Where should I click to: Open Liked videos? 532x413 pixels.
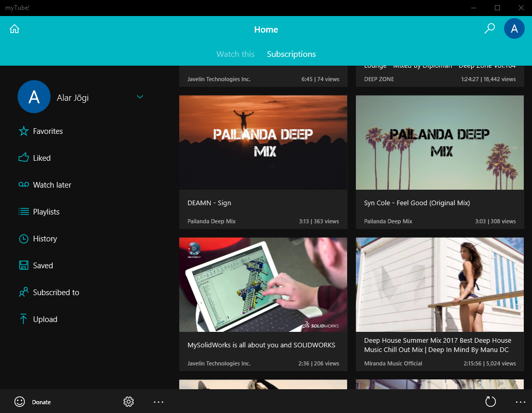pos(42,158)
